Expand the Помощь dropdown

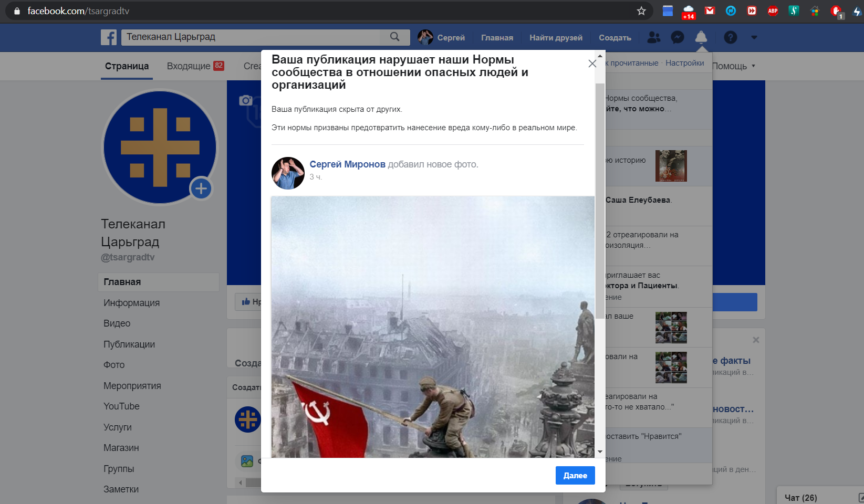733,66
